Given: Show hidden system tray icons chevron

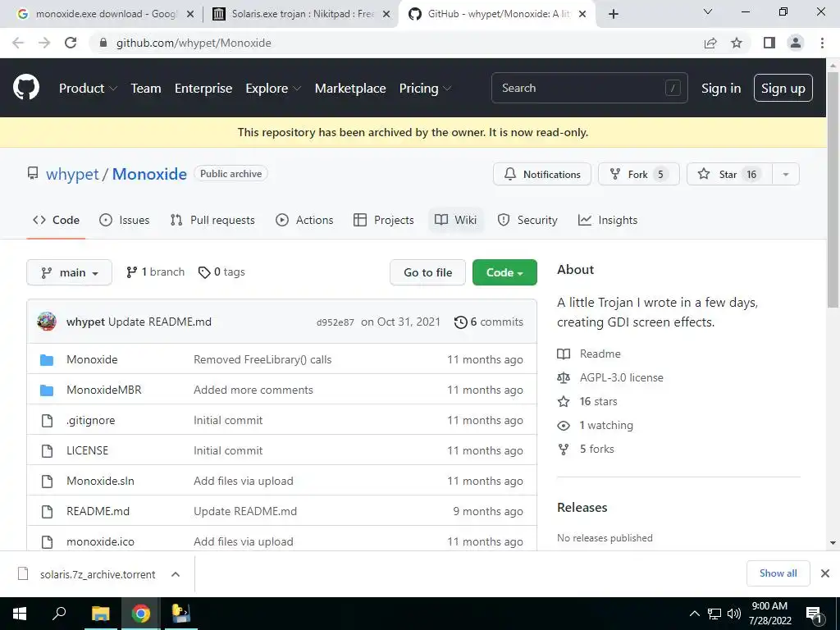Looking at the screenshot, I should pos(694,614).
